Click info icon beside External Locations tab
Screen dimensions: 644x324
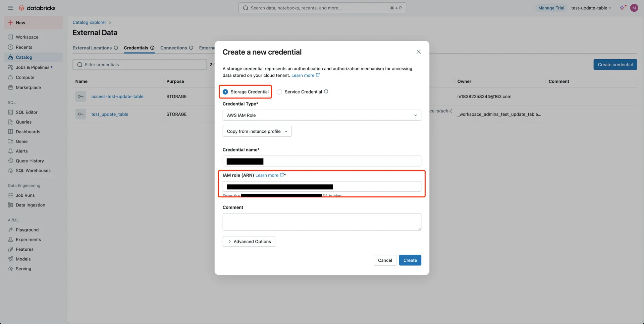coord(116,48)
